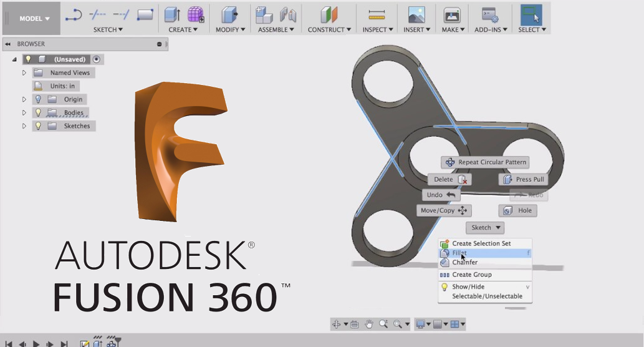
Task: Open the Sketch dropdown in marking menu
Action: (486, 228)
